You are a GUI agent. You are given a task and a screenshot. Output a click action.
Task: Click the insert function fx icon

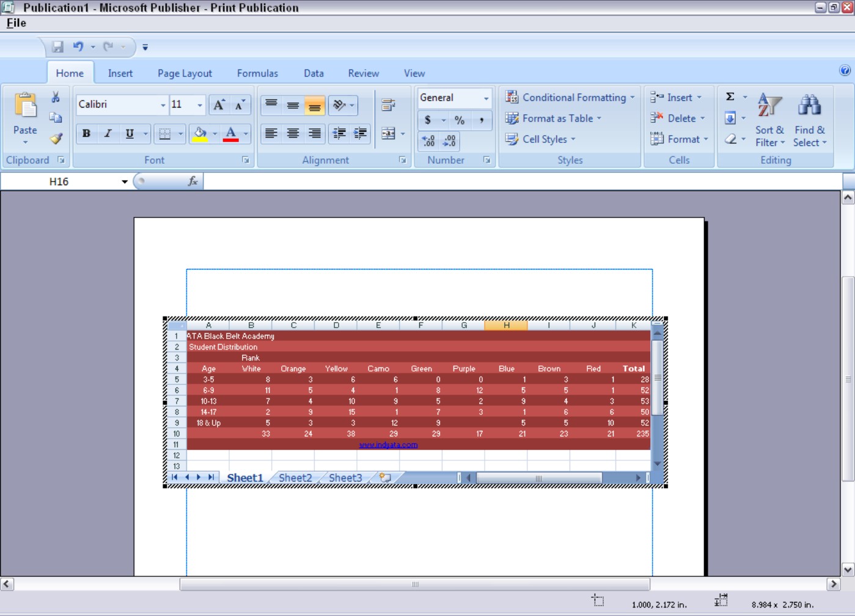tap(193, 181)
